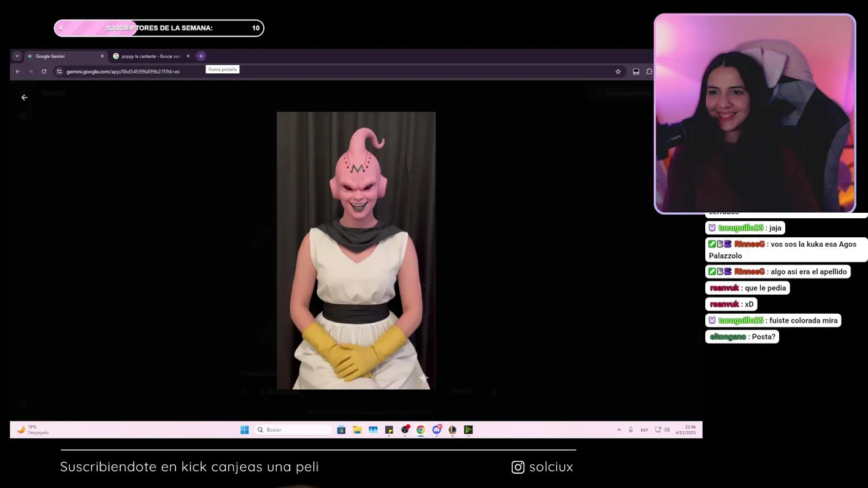Image resolution: width=868 pixels, height=488 pixels.
Task: Click the tucuguille25 'jaja' chat message
Action: [x=745, y=228]
